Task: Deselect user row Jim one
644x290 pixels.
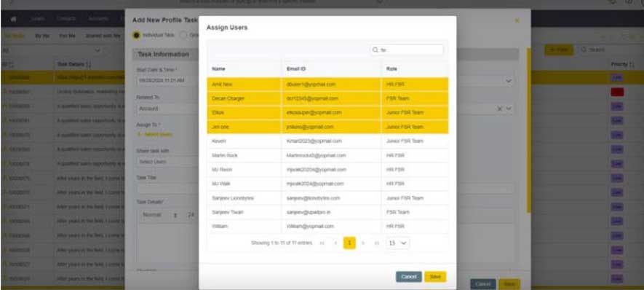Action: [x=327, y=127]
